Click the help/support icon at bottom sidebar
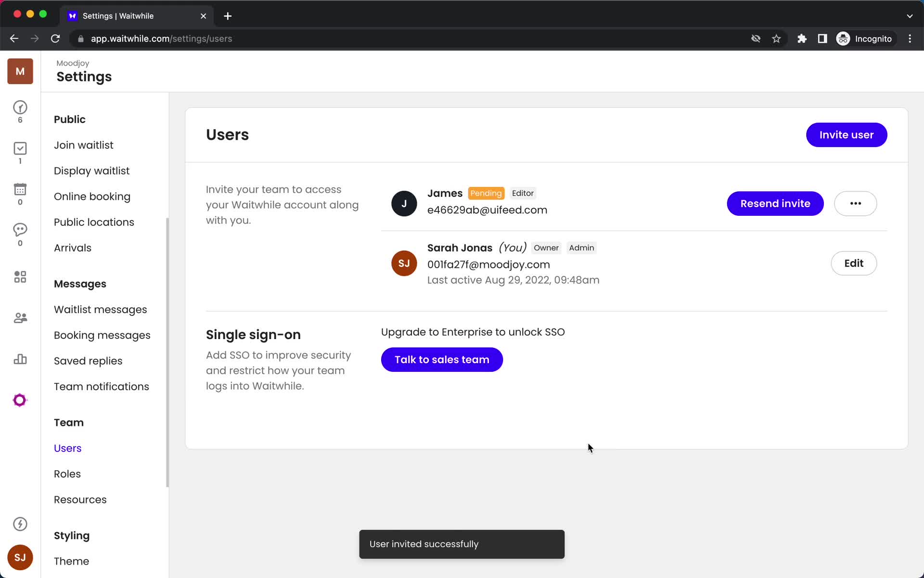Viewport: 924px width, 578px height. (19, 524)
